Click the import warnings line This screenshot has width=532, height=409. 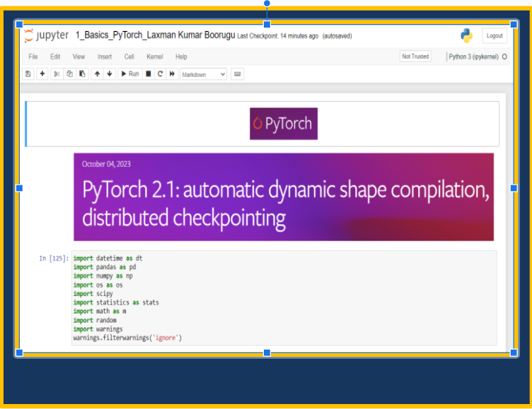click(98, 329)
